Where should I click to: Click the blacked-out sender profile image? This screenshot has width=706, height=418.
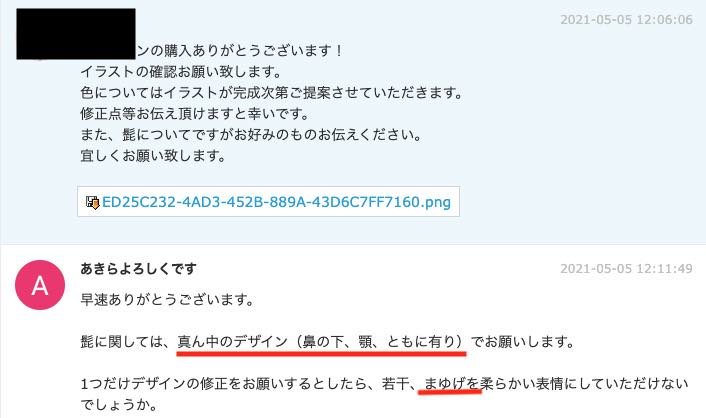pyautogui.click(x=76, y=34)
